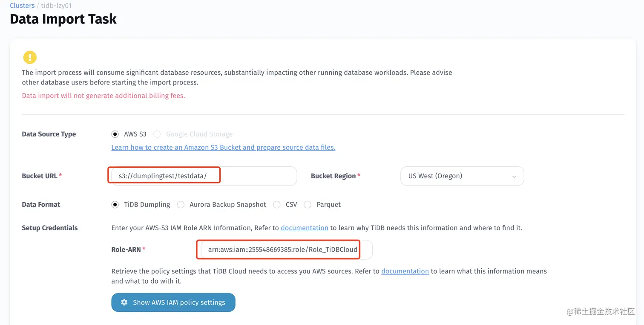Open Amazon S3 Bucket creation guide link
The image size is (644, 325).
[x=223, y=147]
